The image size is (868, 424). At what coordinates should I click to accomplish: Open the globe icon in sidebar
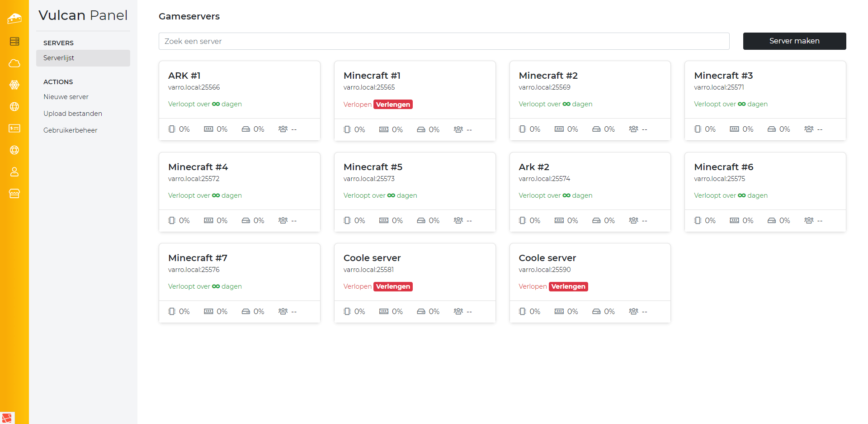coord(14,107)
